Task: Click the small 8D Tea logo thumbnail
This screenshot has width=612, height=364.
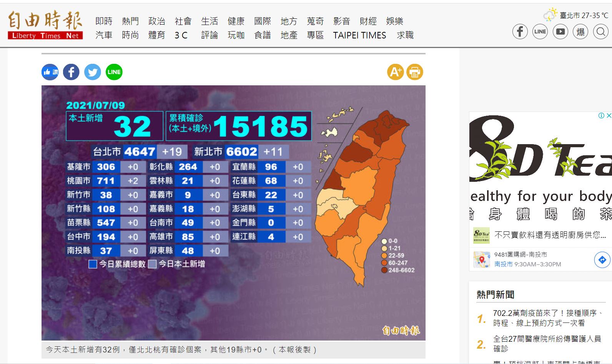Action: coord(481,235)
